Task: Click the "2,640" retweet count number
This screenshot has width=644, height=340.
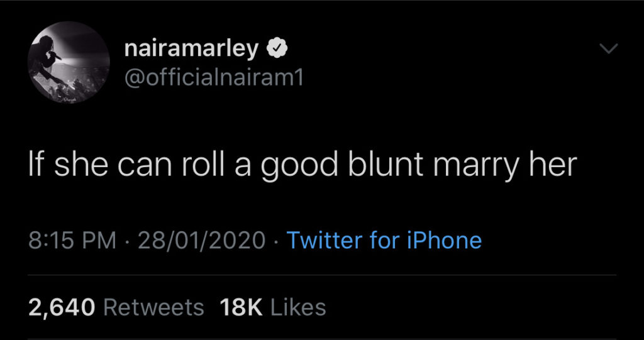Action: coord(62,307)
